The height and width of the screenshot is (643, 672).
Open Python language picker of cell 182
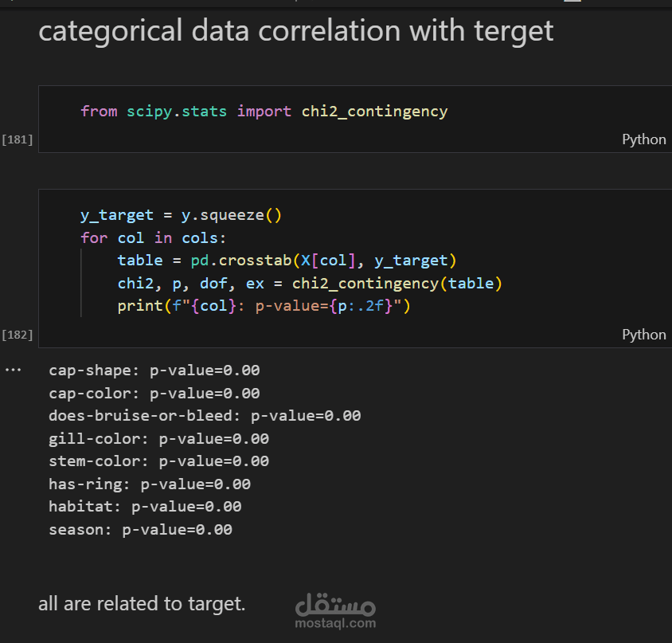point(643,335)
